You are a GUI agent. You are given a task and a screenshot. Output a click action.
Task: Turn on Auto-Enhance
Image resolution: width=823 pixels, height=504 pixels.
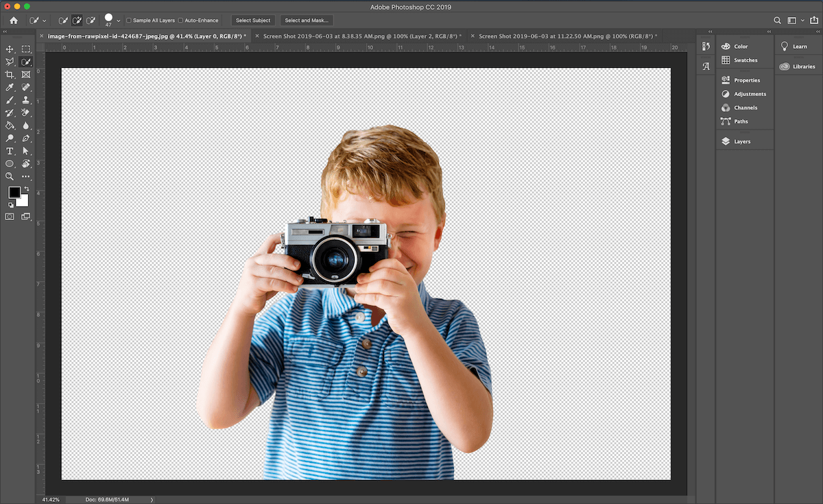coord(180,20)
